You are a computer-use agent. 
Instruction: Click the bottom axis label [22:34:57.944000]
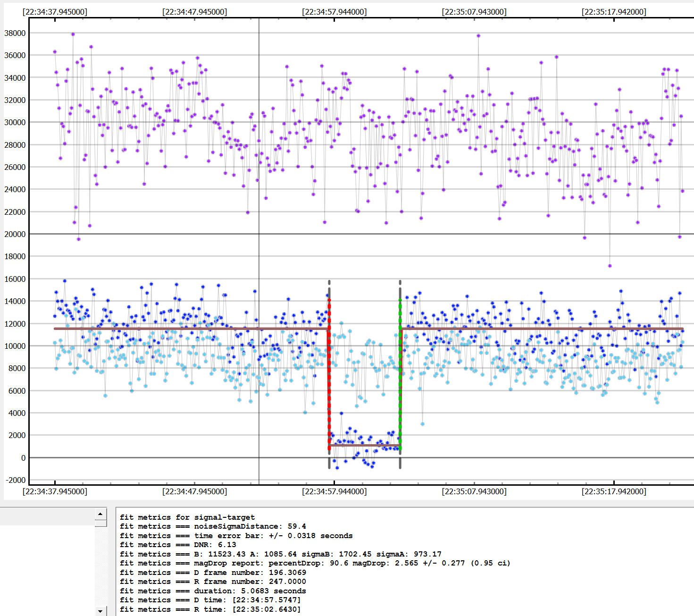coord(334,491)
